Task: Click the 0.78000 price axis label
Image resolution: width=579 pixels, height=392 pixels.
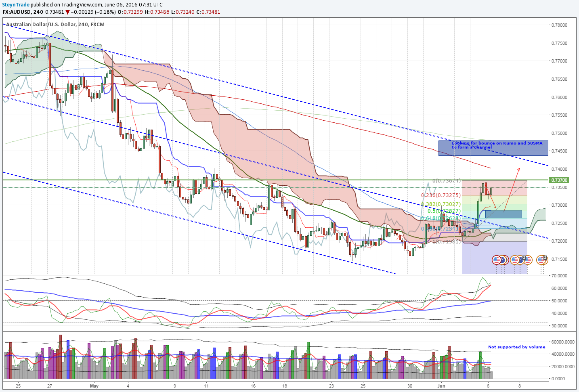Action: (559, 25)
